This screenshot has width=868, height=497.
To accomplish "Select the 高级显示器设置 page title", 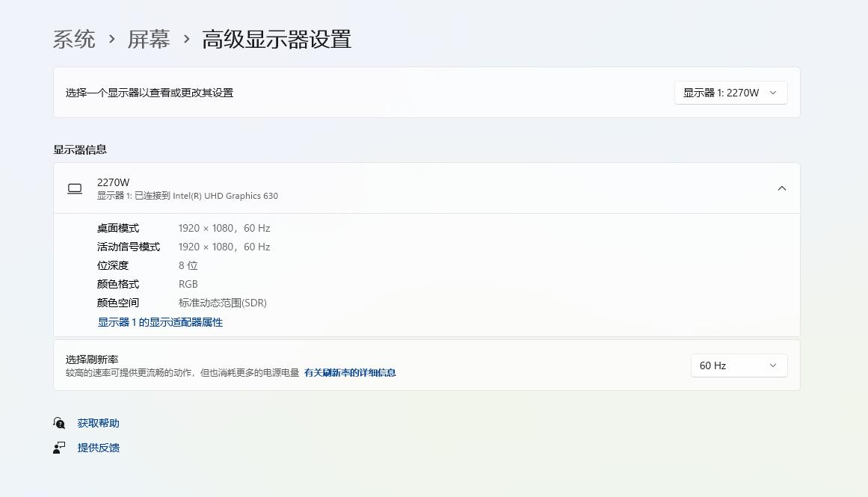I will coord(277,39).
